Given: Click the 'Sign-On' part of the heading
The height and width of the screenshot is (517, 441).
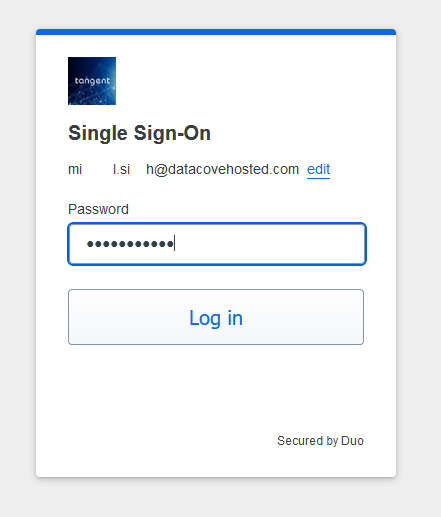Looking at the screenshot, I should point(172,133).
